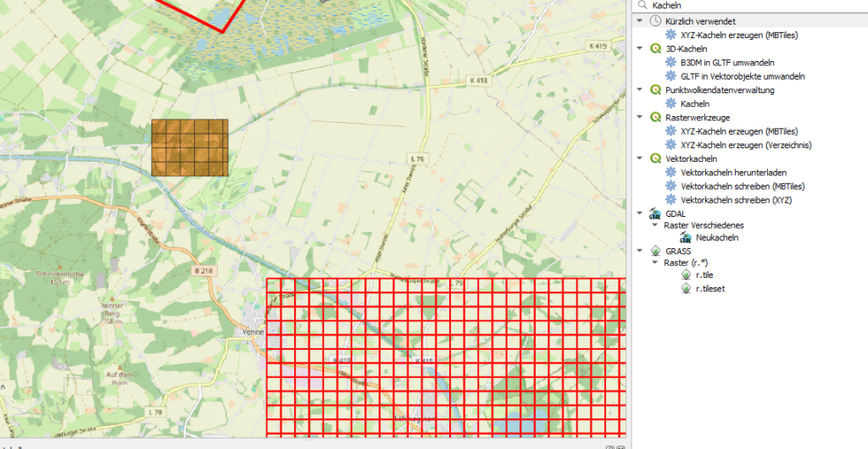Viewport: 868px width, 449px height.
Task: Click the orange tiled raster on the map
Action: (x=190, y=147)
